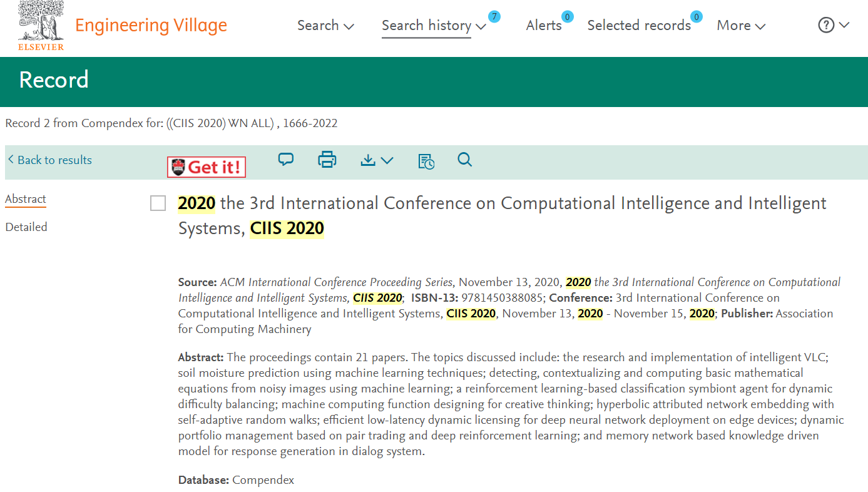Expand the More dropdown chevron
This screenshot has width=868, height=492.
point(760,27)
